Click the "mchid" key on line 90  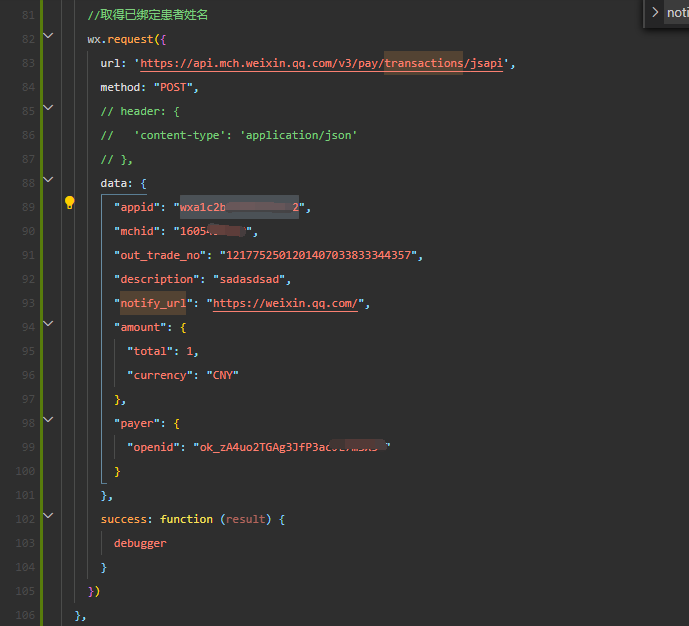(137, 232)
